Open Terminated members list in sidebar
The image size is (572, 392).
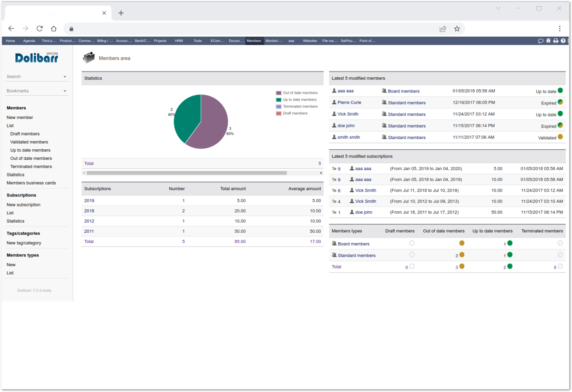tap(31, 166)
